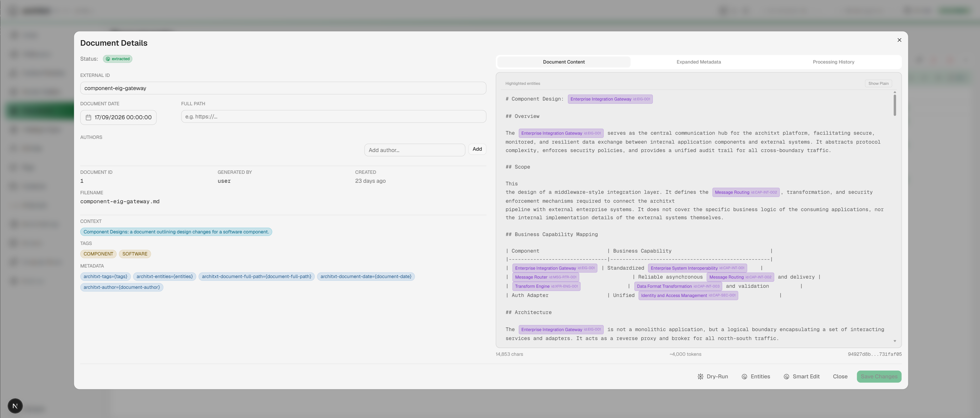Click Enterprise Integration Gateway entity under Architecture
The image size is (980, 418).
coord(561,330)
